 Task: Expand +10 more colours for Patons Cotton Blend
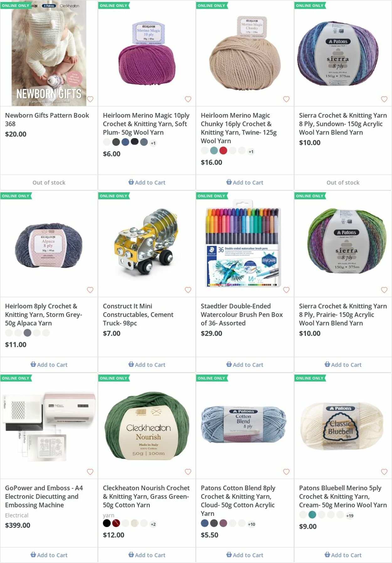(x=251, y=524)
